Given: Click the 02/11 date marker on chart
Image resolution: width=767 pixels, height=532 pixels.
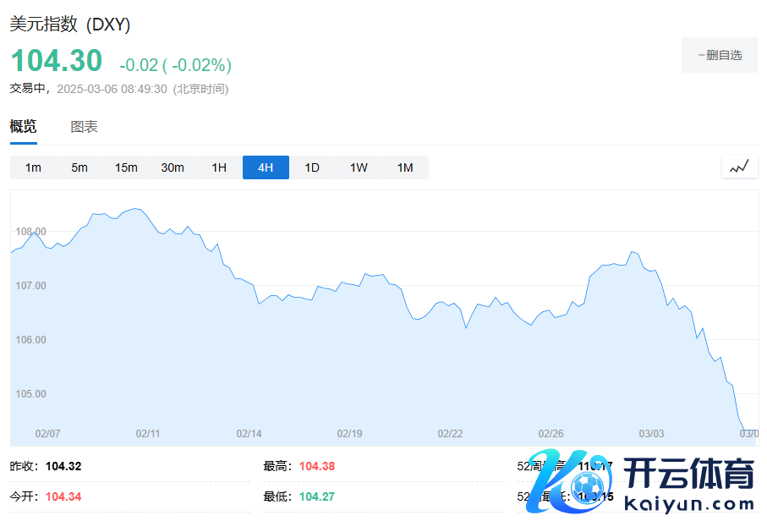Looking at the screenshot, I should 148,433.
